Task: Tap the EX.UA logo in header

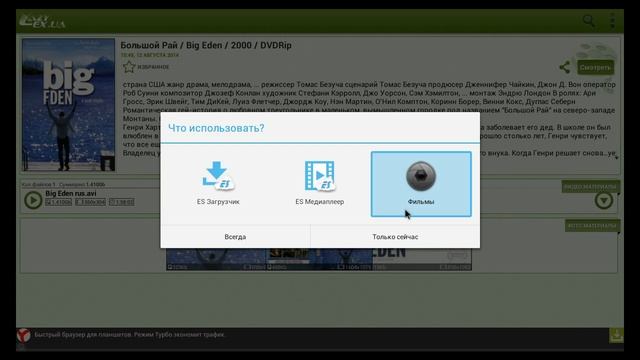Action: [x=42, y=21]
